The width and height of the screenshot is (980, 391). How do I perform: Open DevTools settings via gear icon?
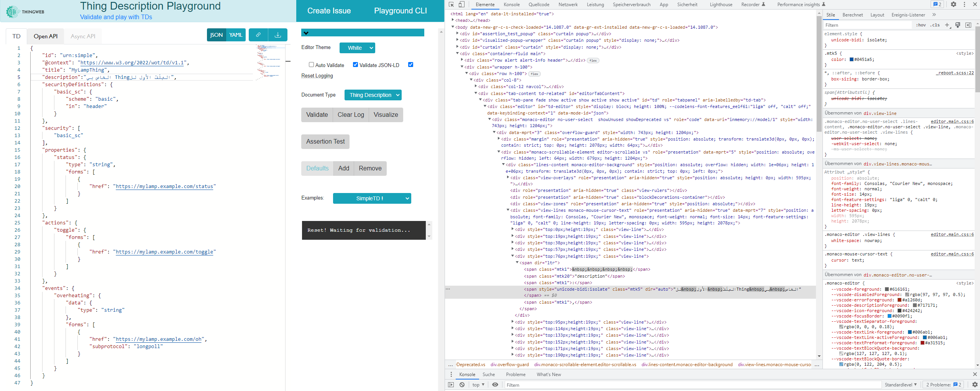pos(954,4)
